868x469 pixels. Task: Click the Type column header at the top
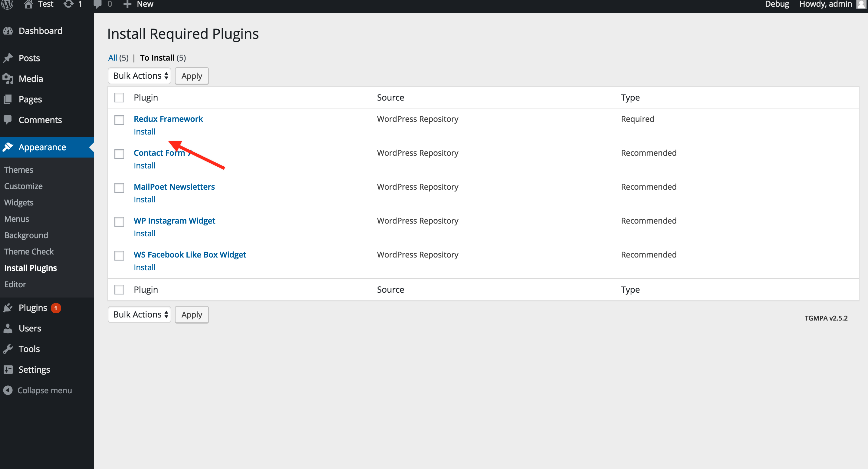click(630, 98)
